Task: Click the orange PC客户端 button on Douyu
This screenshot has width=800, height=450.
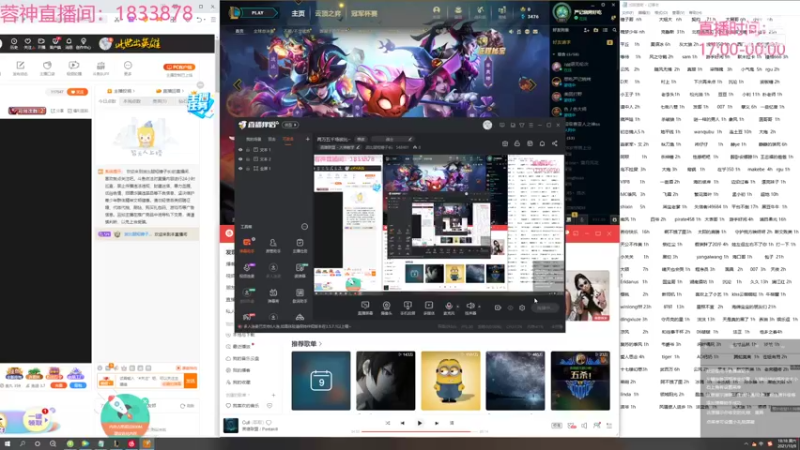Action: (x=179, y=67)
